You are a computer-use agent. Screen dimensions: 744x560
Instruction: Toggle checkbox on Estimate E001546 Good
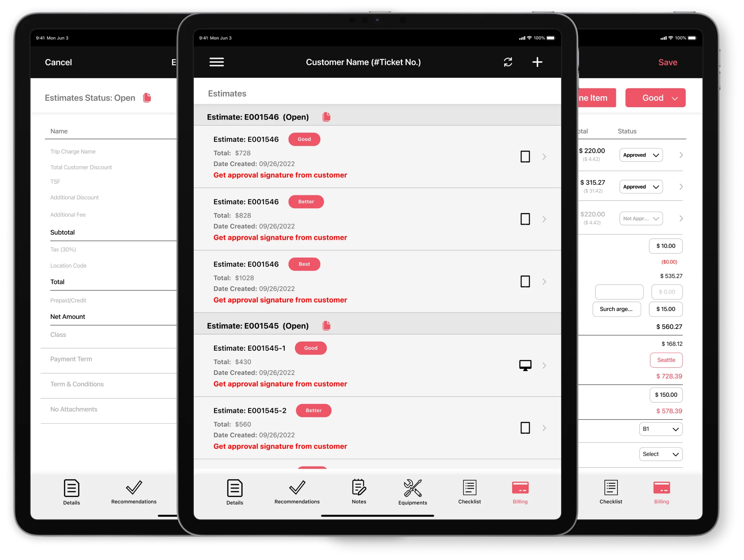click(x=524, y=156)
